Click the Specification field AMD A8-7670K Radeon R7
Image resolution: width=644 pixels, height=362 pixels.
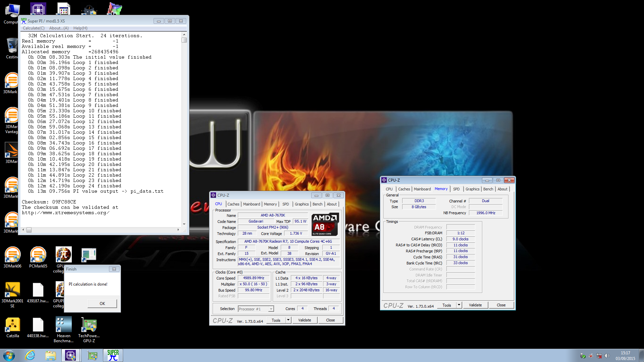click(x=288, y=241)
